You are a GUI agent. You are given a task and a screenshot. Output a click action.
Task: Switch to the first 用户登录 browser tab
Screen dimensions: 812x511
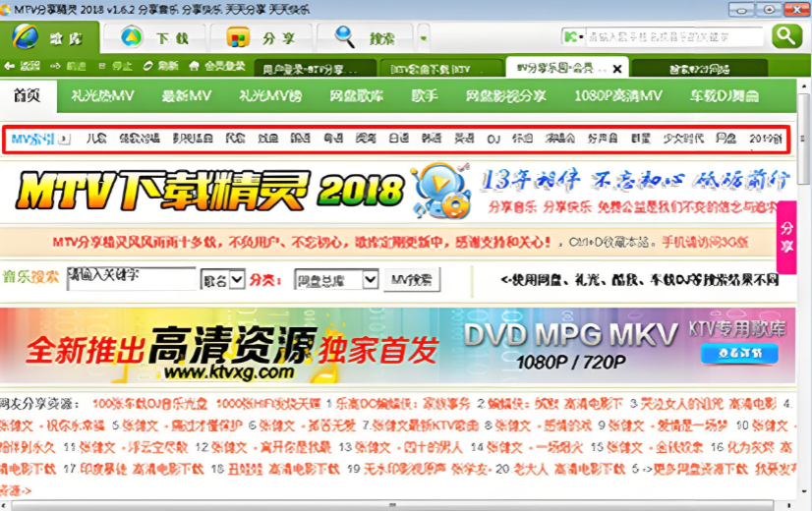[316, 69]
